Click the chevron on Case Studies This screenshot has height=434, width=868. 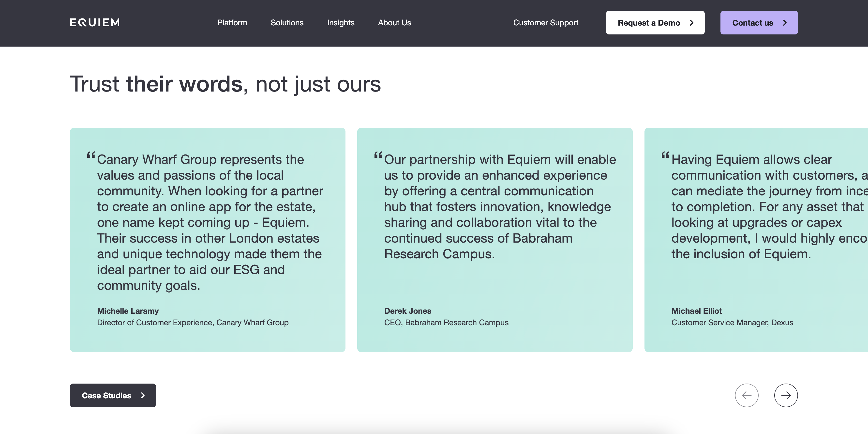pyautogui.click(x=143, y=395)
